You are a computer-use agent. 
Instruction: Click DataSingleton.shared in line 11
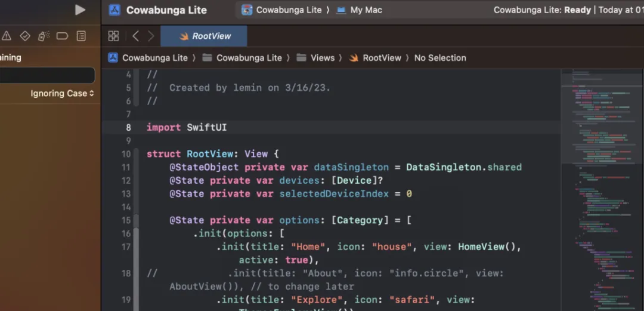point(464,167)
